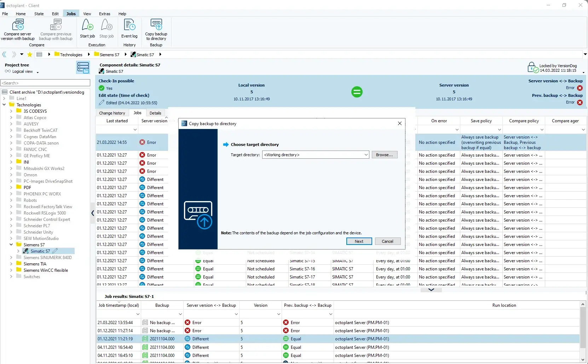Click error icon in 21.03.2022 14:55 row
This screenshot has width=588, height=364.
(142, 142)
